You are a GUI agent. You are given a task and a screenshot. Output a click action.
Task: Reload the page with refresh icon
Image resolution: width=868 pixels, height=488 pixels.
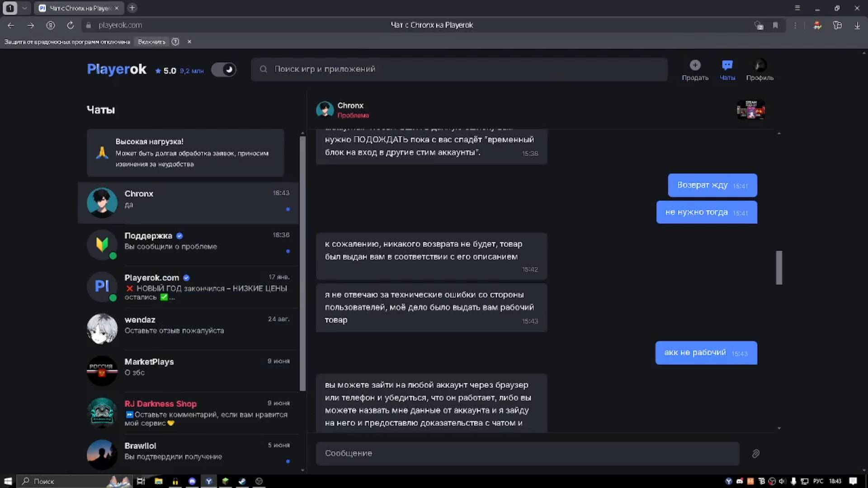70,25
